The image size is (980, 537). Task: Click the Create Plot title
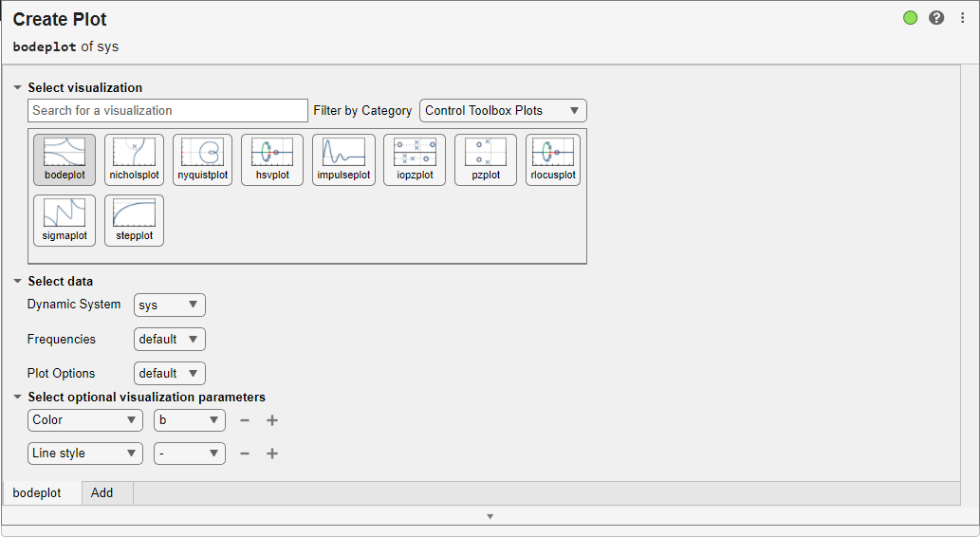60,19
